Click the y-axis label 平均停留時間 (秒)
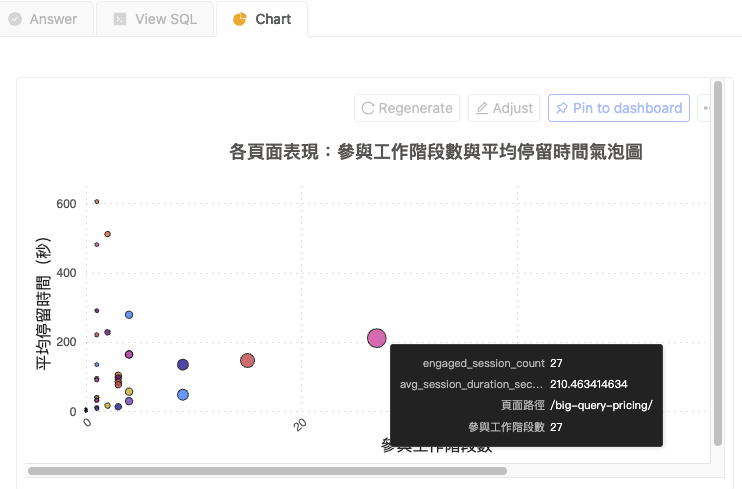742x489 pixels. tap(43, 303)
